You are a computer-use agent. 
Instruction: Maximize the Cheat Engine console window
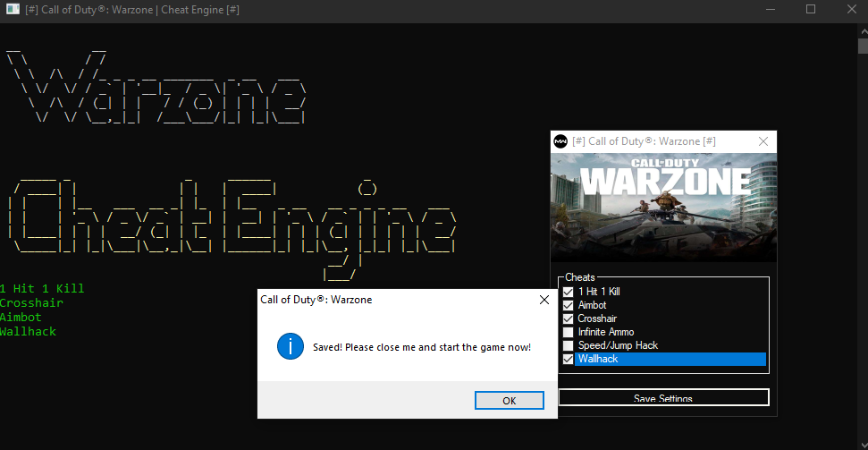[x=811, y=10]
